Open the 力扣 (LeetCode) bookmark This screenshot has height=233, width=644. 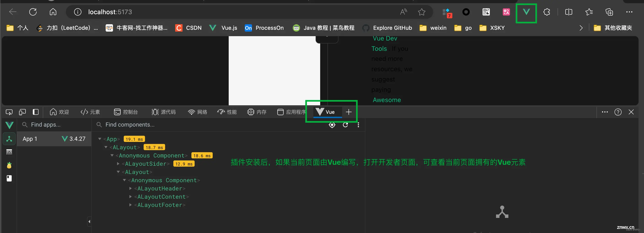(x=67, y=28)
